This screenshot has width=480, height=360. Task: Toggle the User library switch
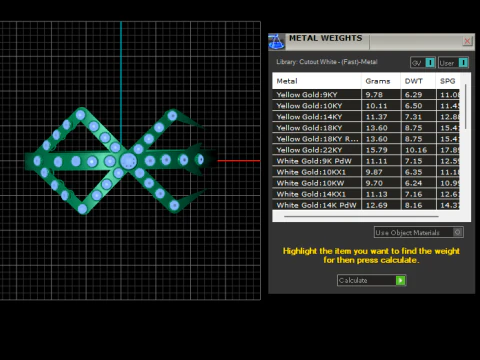click(x=463, y=62)
